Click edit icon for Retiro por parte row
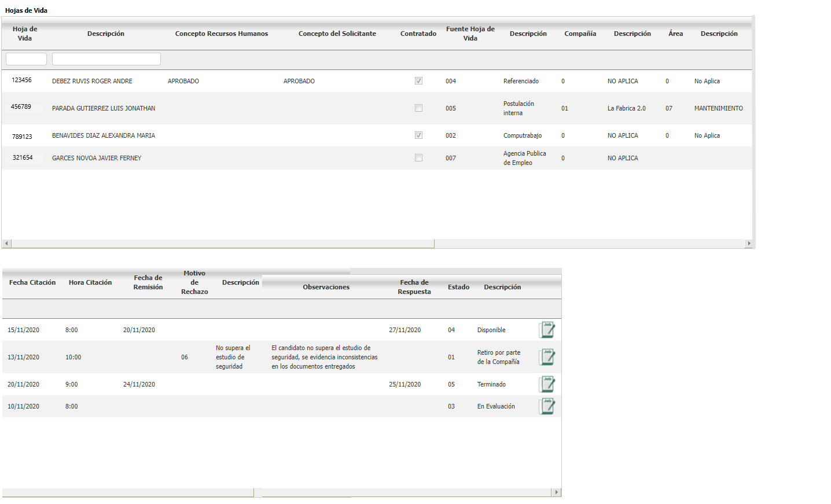The height and width of the screenshot is (504, 831). 547,357
